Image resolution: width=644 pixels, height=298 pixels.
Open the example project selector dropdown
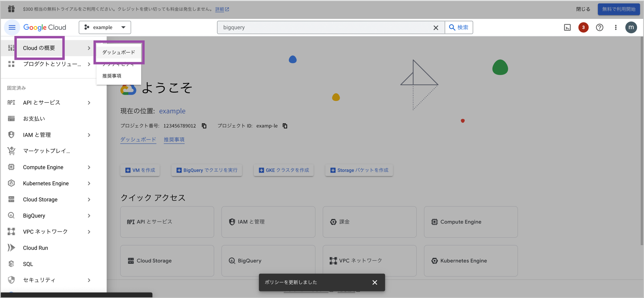[x=105, y=27]
